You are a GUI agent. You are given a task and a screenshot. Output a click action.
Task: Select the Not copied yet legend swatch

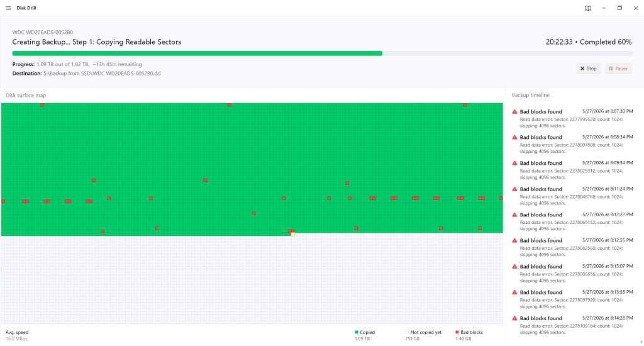point(407,332)
